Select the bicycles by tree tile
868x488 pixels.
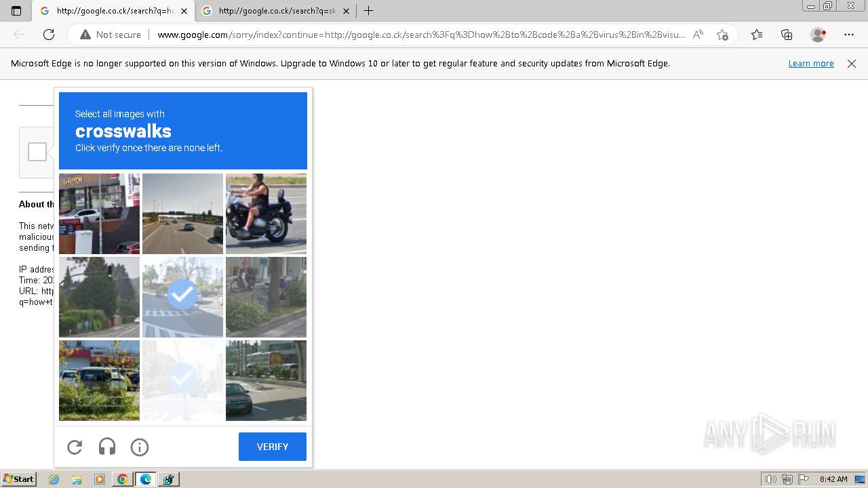click(x=266, y=297)
